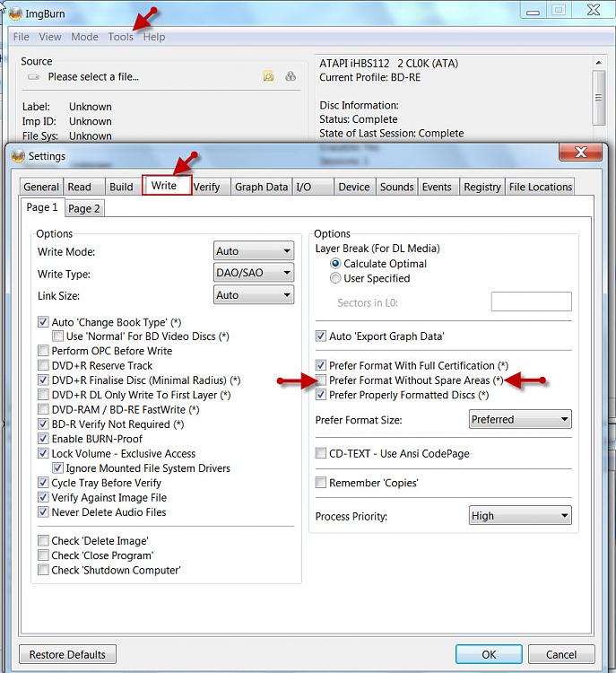Switch to the Graph Data tab
The width and height of the screenshot is (616, 673).
click(x=261, y=188)
